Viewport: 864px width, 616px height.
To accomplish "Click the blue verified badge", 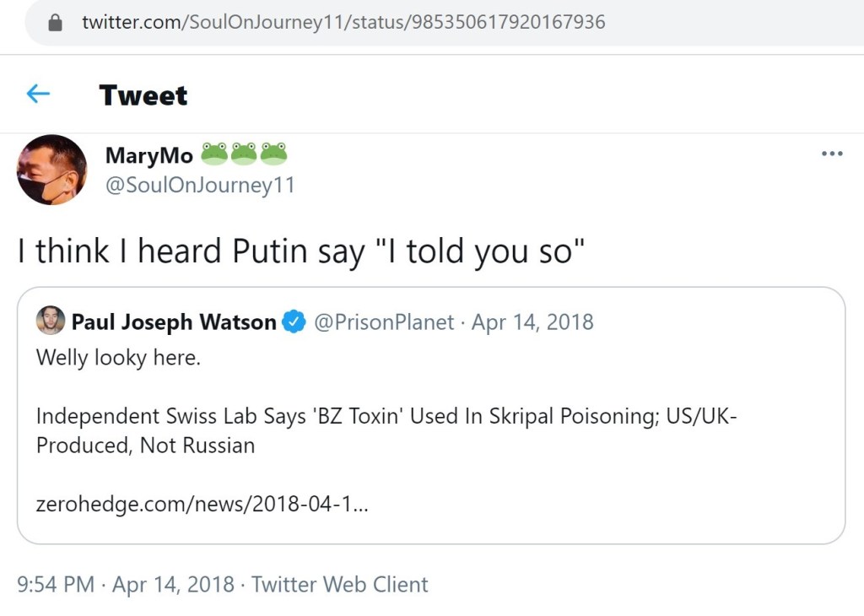I will [293, 322].
